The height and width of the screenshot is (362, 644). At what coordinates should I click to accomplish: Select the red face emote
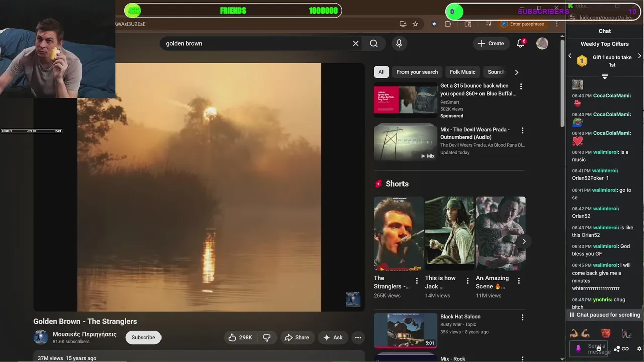(x=606, y=333)
